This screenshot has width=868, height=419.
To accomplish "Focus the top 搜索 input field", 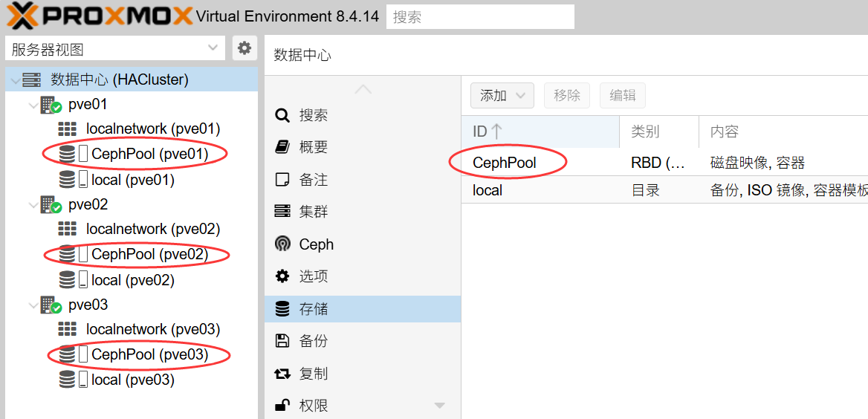I will pos(480,16).
